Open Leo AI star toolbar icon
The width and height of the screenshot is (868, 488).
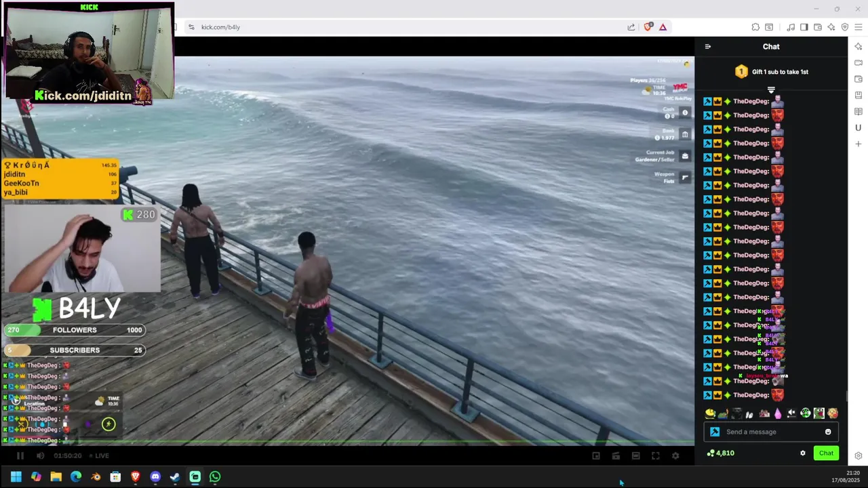coord(831,27)
